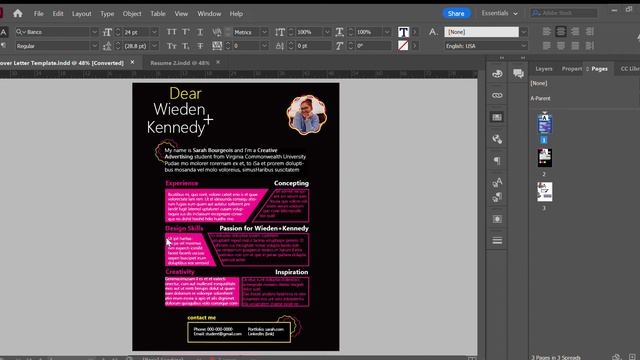The height and width of the screenshot is (360, 640).
Task: Click the baseline shift 0 pt field
Action: coord(313,46)
